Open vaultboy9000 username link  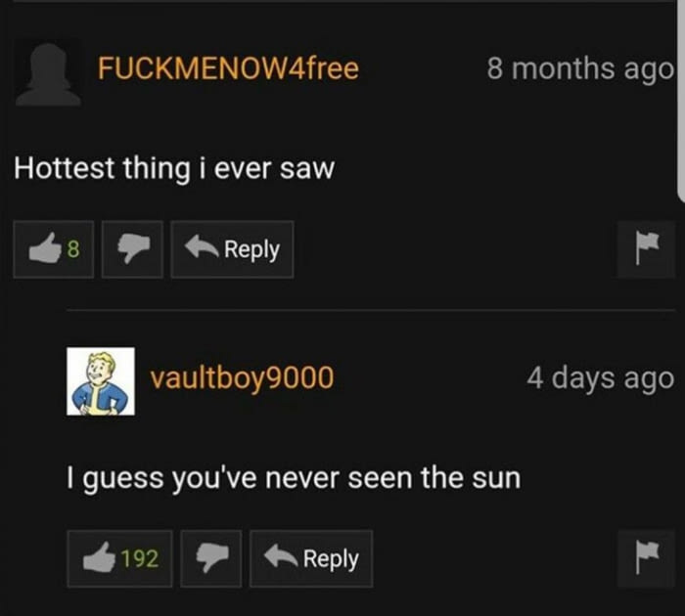coord(242,377)
